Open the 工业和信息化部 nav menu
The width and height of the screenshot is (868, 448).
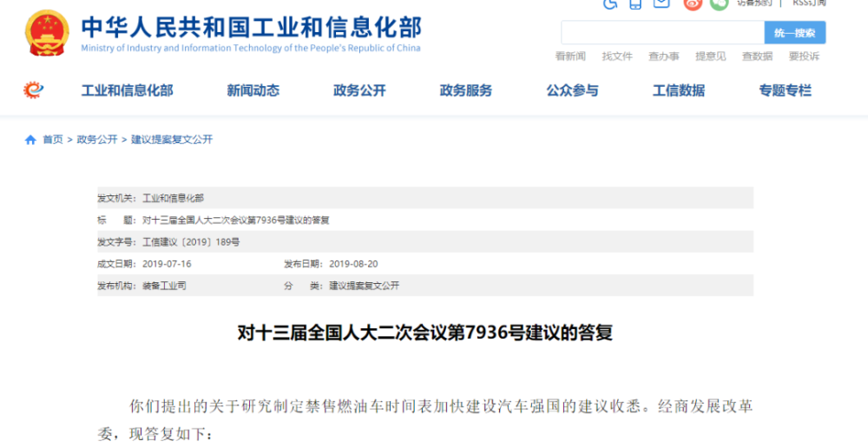[128, 90]
